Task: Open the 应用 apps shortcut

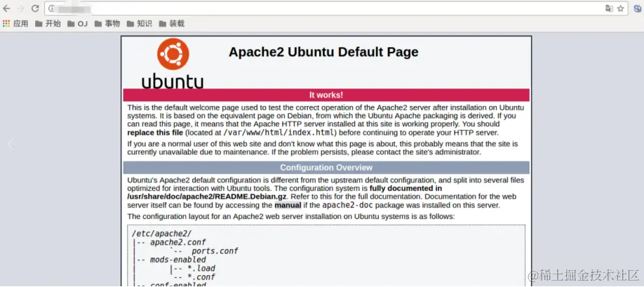Action: pyautogui.click(x=15, y=24)
